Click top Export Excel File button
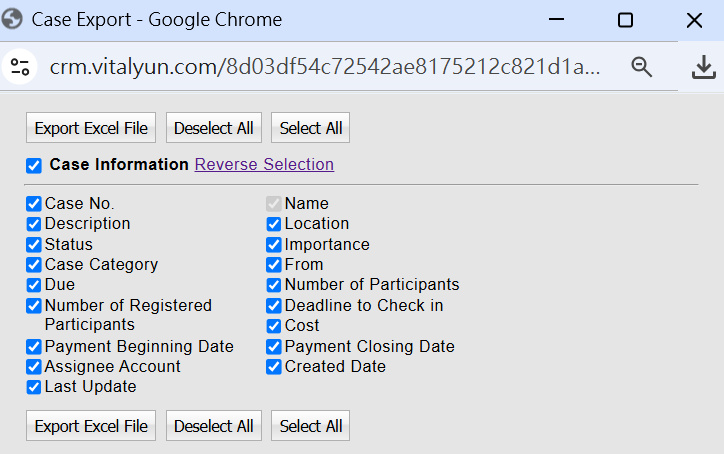The height and width of the screenshot is (454, 724). [x=91, y=128]
